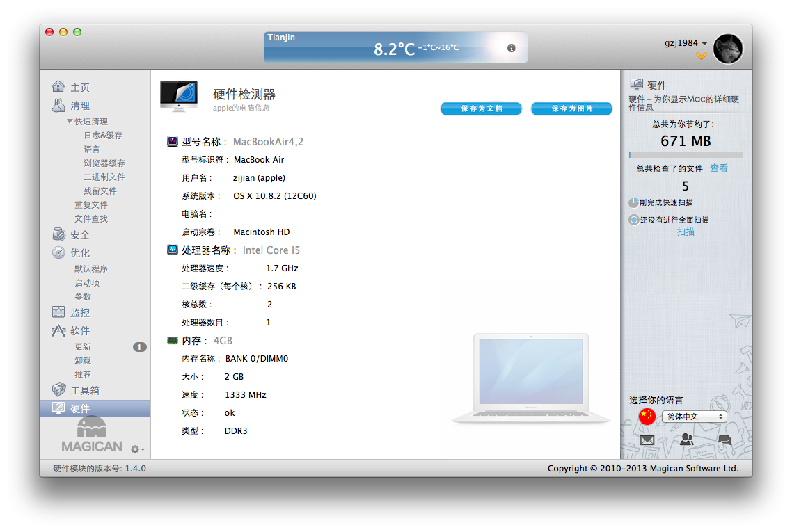Click the DDR3 type value

coord(236,431)
